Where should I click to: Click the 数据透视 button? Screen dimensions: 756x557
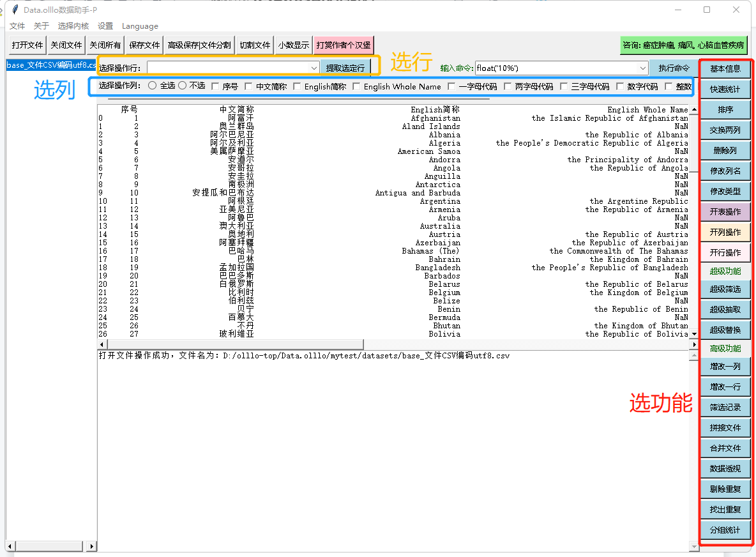click(725, 468)
